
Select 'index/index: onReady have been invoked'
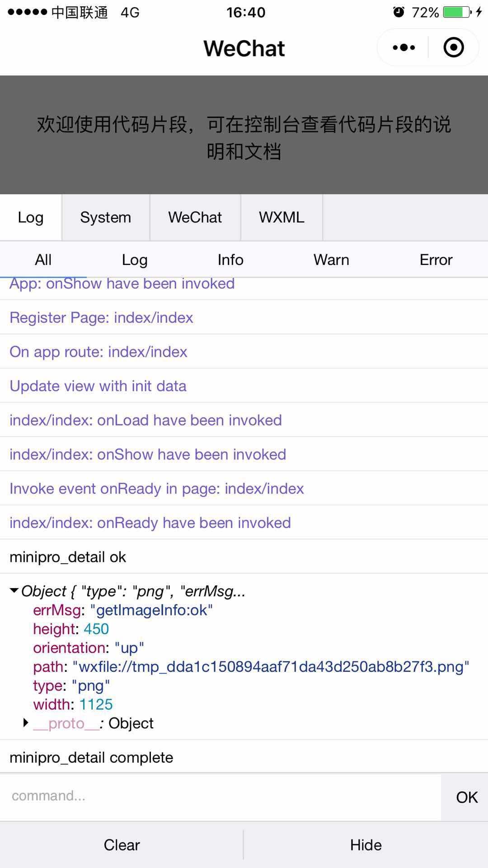click(244, 523)
